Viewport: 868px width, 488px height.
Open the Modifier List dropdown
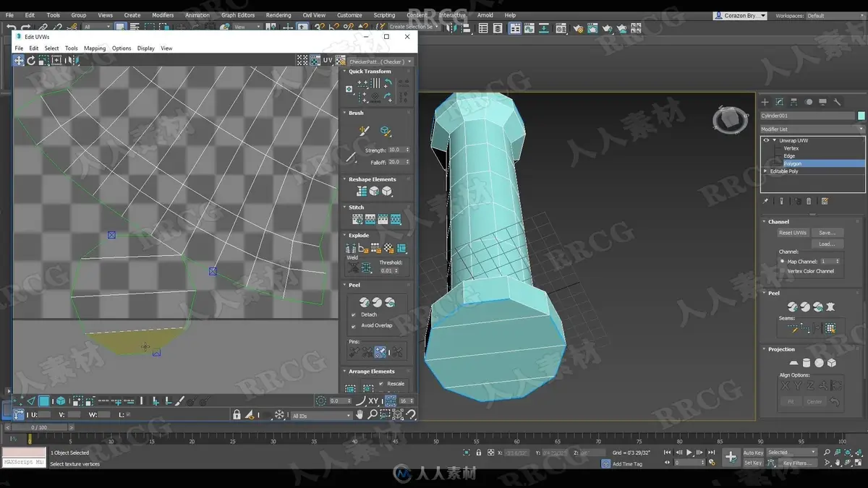click(812, 129)
